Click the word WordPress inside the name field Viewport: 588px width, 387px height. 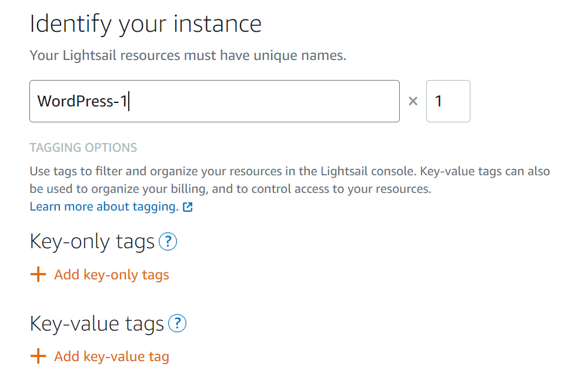[x=75, y=101]
